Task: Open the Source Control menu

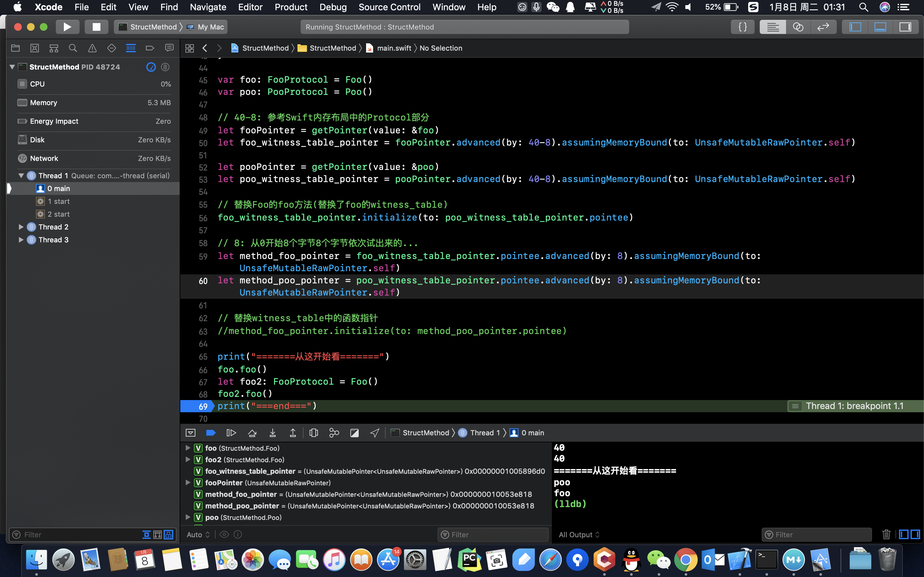Action: (x=389, y=7)
